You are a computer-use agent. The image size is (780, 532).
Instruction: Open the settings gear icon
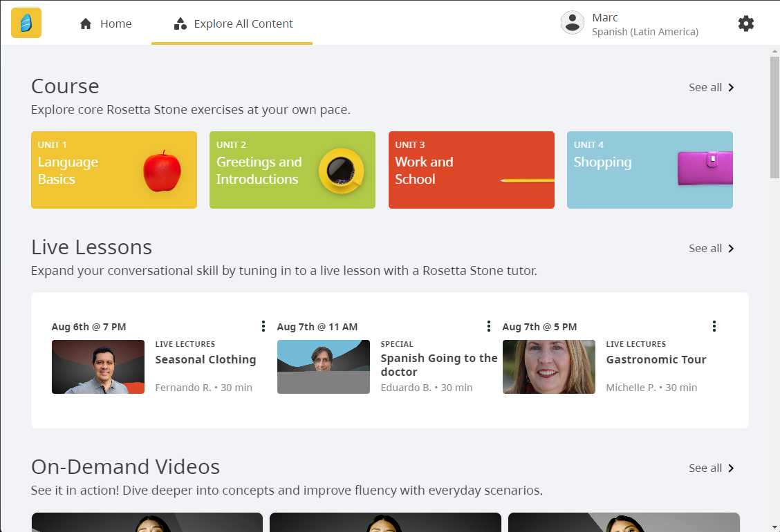point(745,23)
